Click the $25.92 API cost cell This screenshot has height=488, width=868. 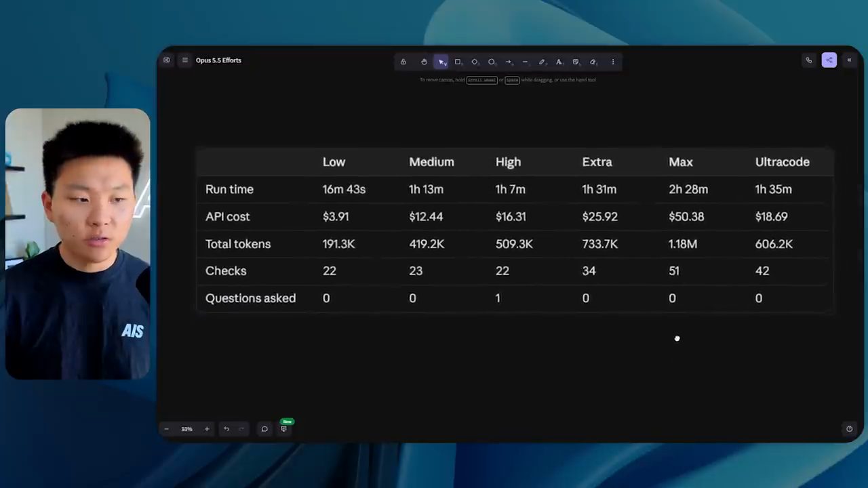(599, 216)
